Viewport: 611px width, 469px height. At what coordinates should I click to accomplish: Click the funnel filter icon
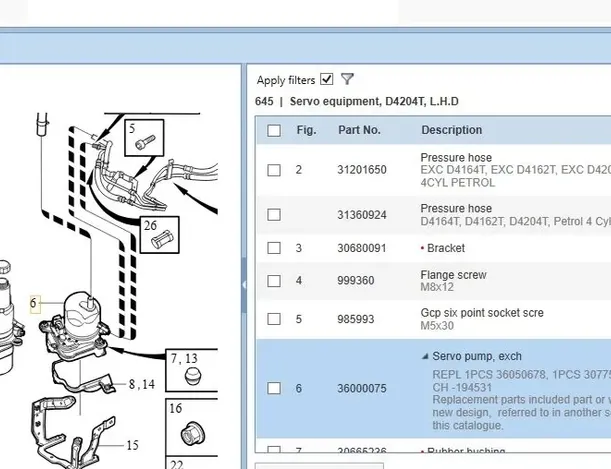coord(347,80)
